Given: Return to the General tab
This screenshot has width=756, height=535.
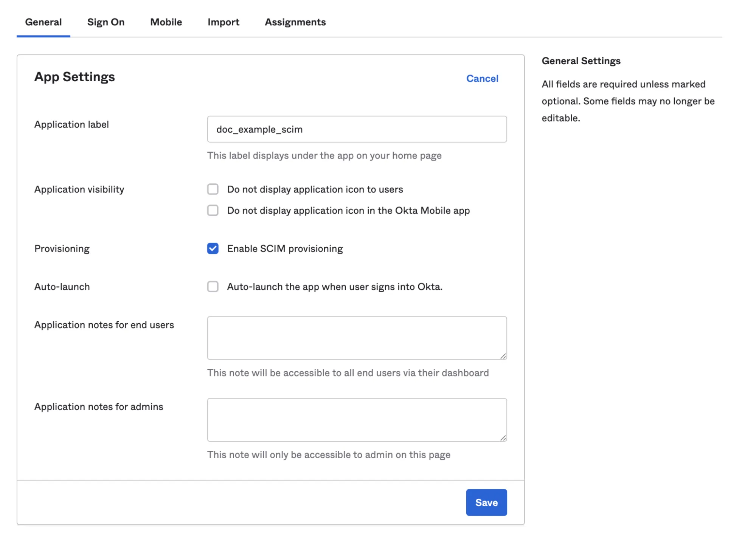Looking at the screenshot, I should point(43,22).
